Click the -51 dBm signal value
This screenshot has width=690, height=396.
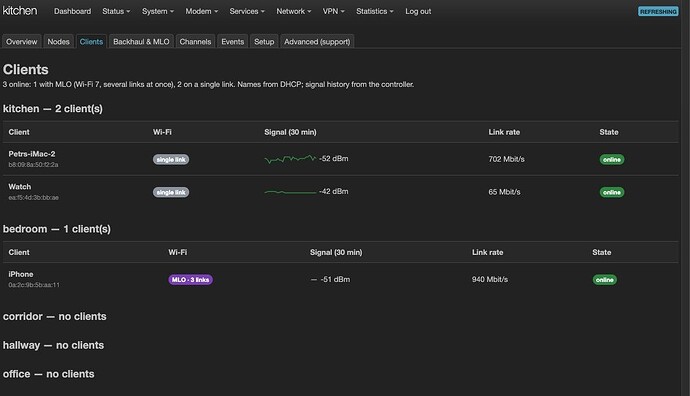pyautogui.click(x=335, y=279)
